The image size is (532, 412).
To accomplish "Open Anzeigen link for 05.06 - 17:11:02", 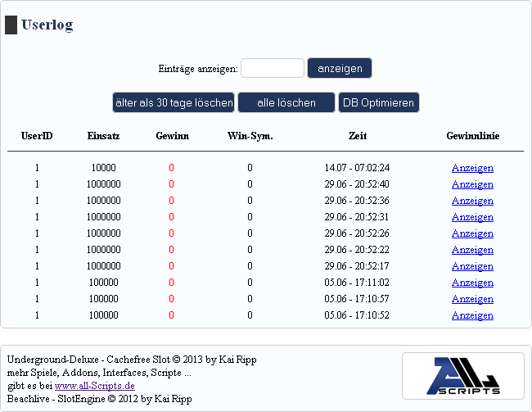I will coord(472,283).
